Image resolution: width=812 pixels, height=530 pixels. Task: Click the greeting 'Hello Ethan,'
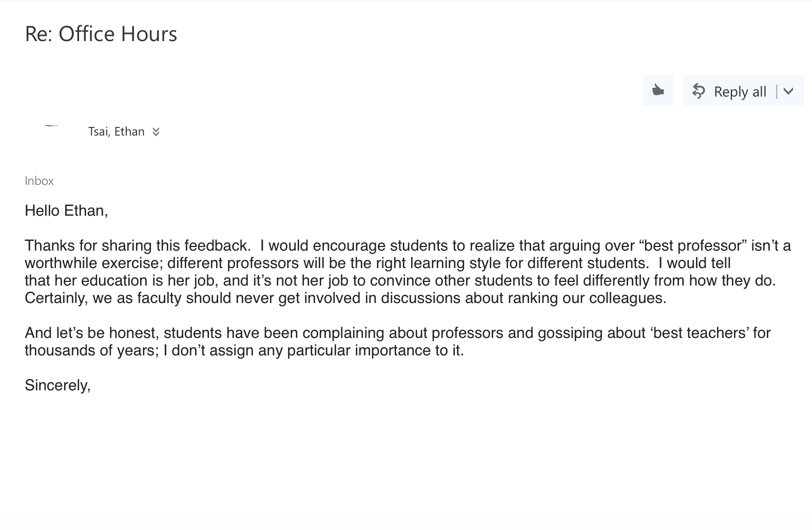coord(66,211)
